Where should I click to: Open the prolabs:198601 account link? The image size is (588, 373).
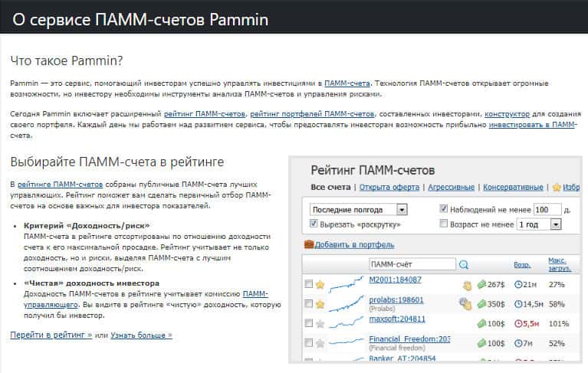point(396,300)
